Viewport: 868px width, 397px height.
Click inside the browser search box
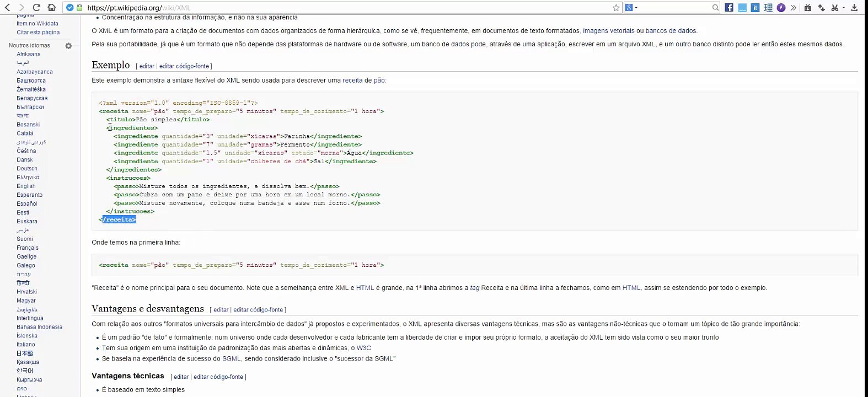click(x=675, y=8)
